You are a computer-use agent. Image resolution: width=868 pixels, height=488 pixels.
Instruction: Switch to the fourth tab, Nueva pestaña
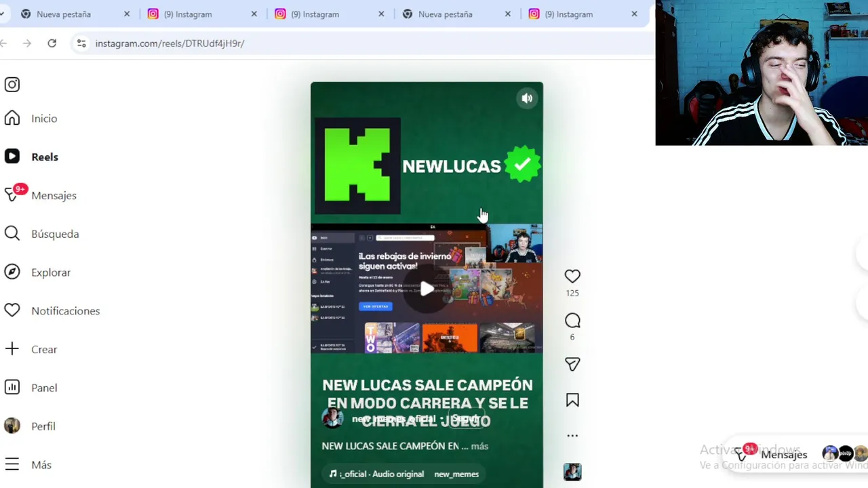click(446, 14)
